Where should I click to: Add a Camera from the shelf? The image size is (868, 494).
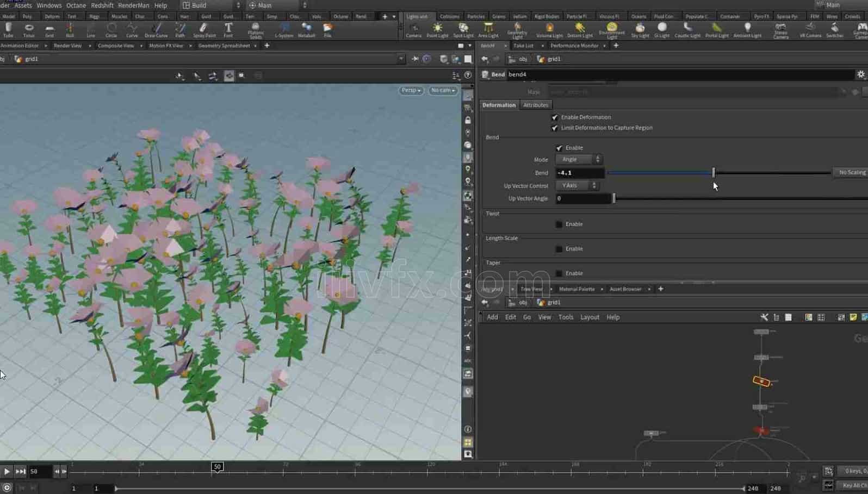pos(413,30)
